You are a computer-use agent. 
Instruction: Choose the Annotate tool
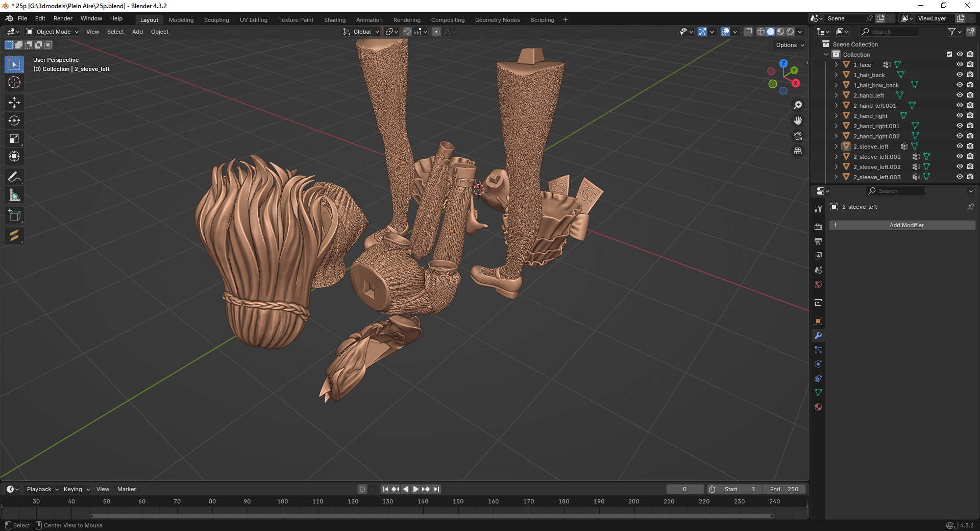[x=14, y=177]
